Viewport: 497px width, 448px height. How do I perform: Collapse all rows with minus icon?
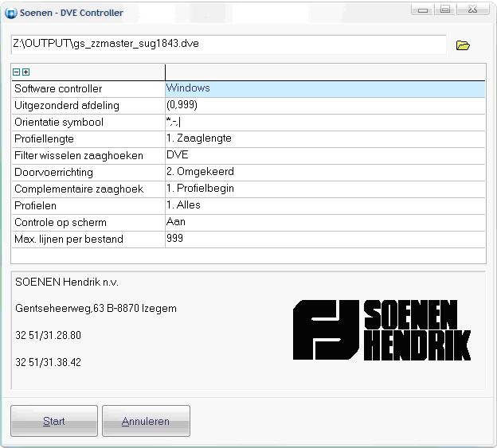[17, 72]
